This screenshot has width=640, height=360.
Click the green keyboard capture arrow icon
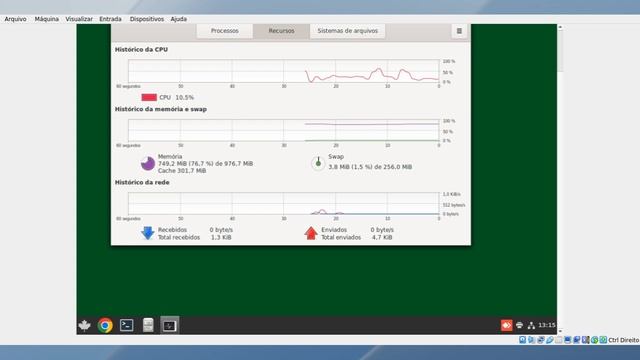click(x=603, y=340)
